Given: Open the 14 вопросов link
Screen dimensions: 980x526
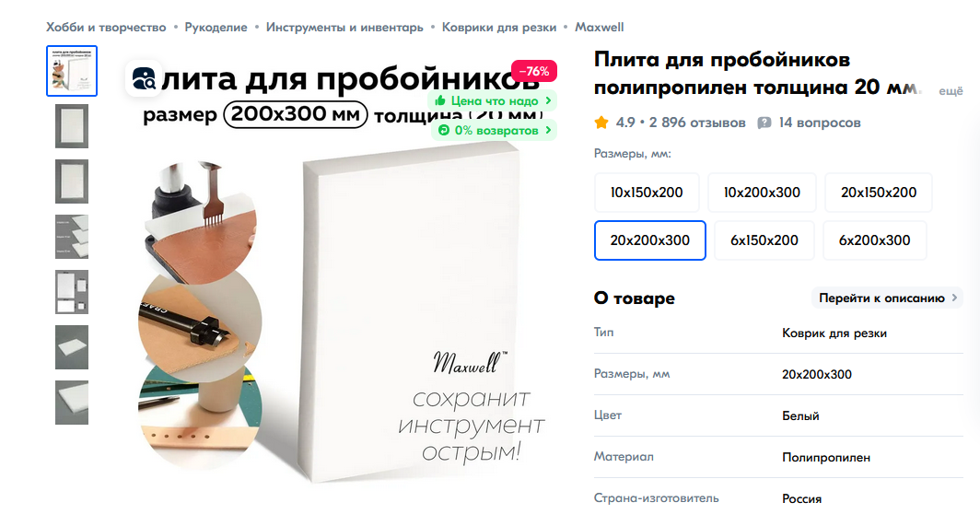Looking at the screenshot, I should pos(820,123).
